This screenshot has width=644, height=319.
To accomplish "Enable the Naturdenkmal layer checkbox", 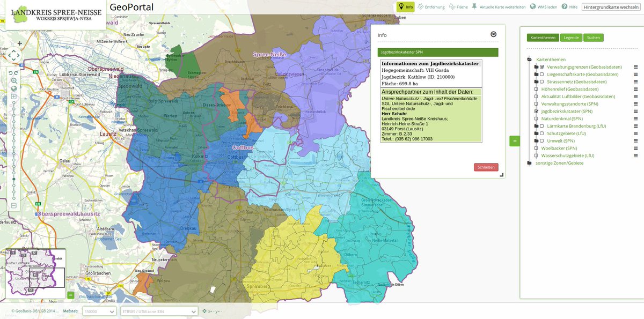I will click(x=536, y=118).
